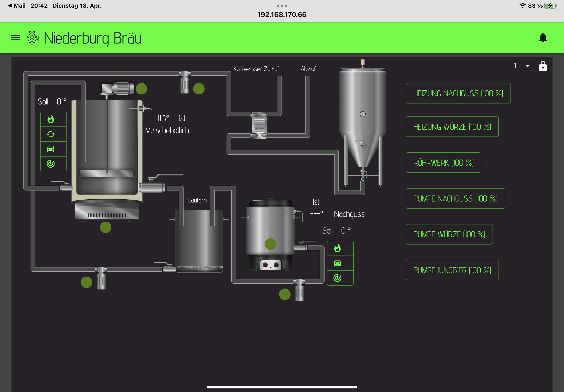This screenshot has width=564, height=392.
Task: Click the Maischebottich flame heater icon
Action: pos(51,119)
